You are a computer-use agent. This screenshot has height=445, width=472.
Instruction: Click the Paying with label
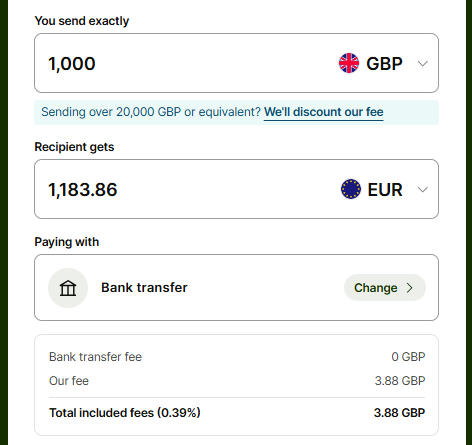(67, 242)
